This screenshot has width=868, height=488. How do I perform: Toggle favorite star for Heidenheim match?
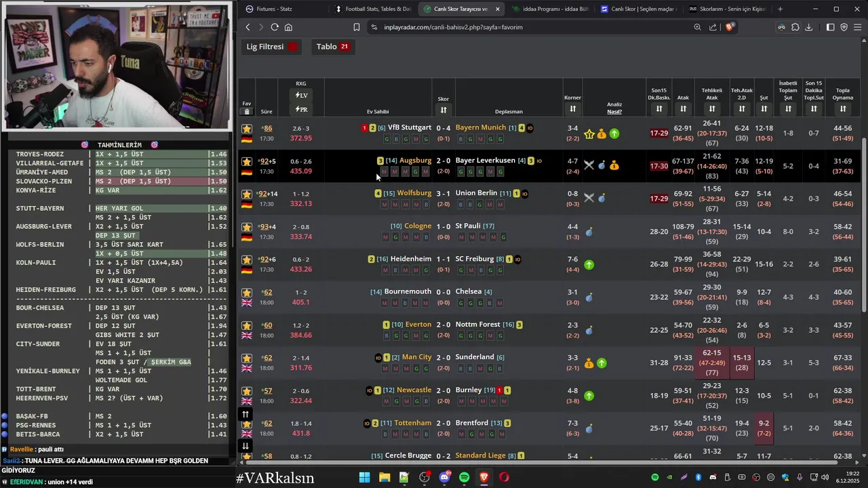[x=247, y=260]
